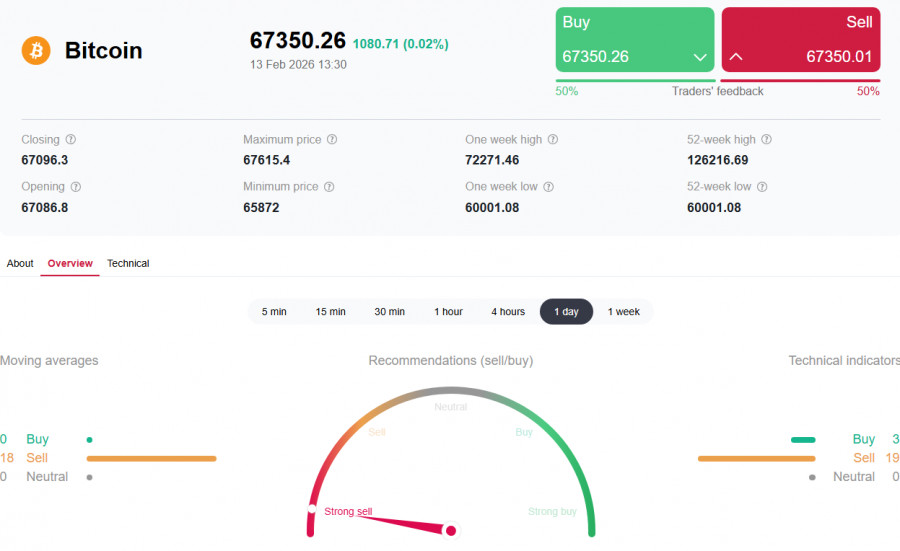
Task: Select the Overview tab
Action: (x=70, y=263)
